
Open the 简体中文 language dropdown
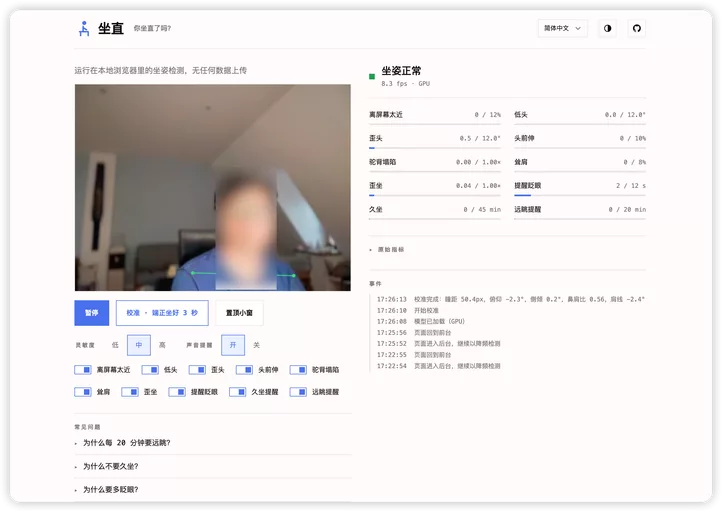tap(562, 28)
